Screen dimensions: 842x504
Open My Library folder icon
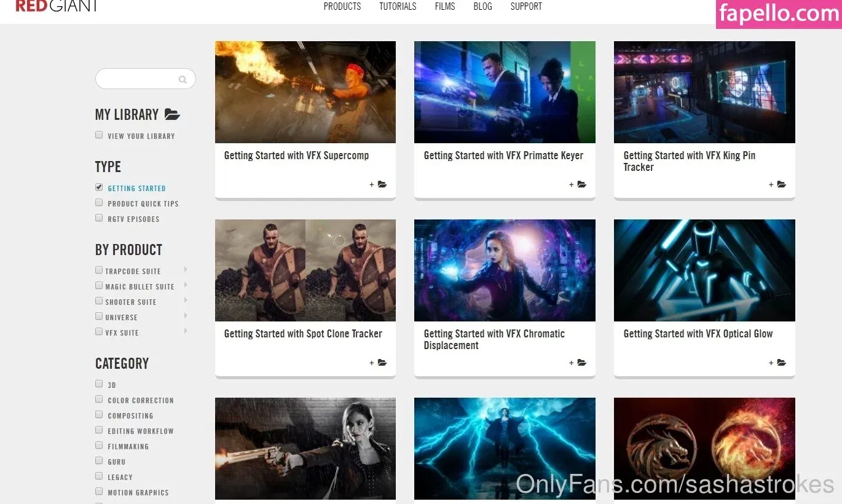click(172, 114)
